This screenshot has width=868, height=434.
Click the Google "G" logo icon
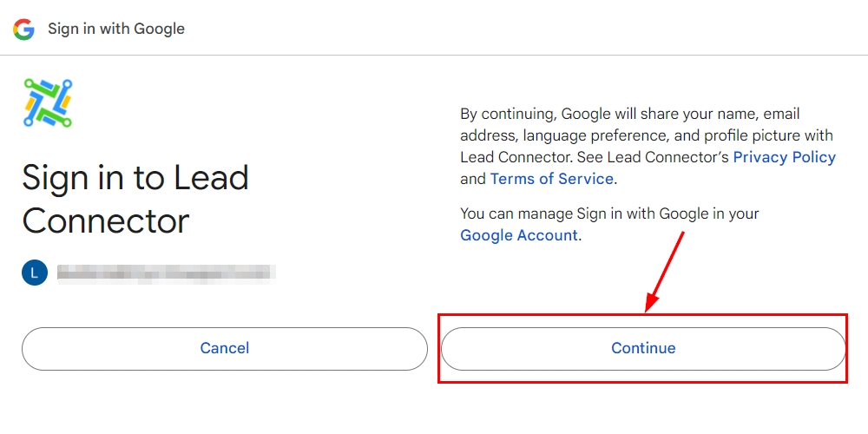(x=23, y=29)
